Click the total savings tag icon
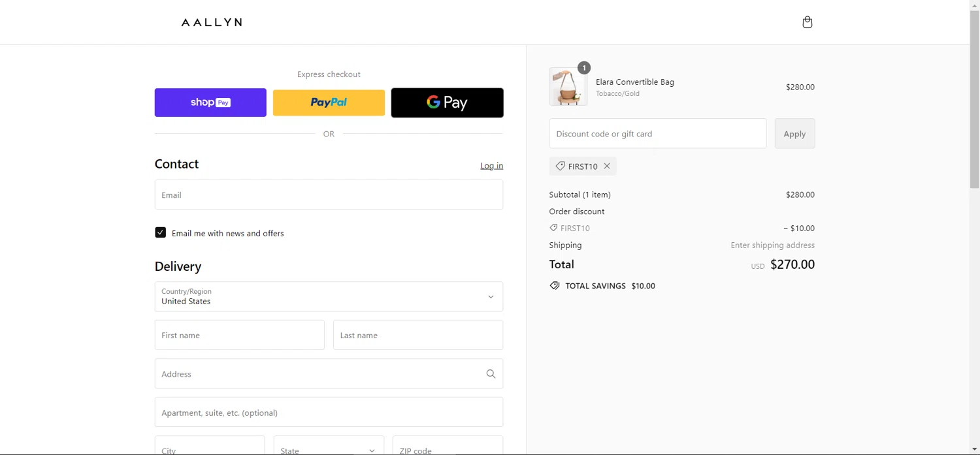This screenshot has width=980, height=455. tap(555, 286)
